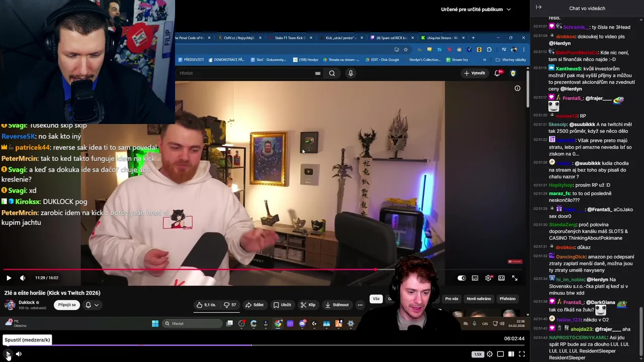Open the Stream hry bookmark

pos(457,60)
